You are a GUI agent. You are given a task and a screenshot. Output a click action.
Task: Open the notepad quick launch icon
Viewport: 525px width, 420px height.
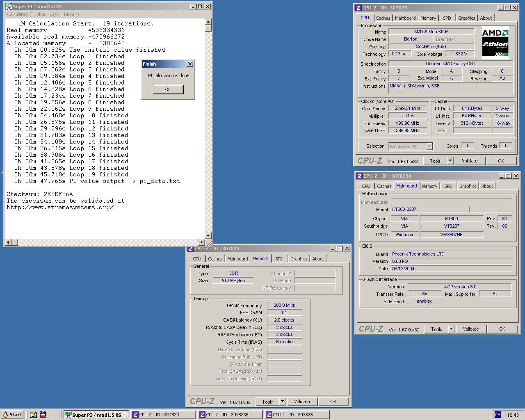click(33, 415)
